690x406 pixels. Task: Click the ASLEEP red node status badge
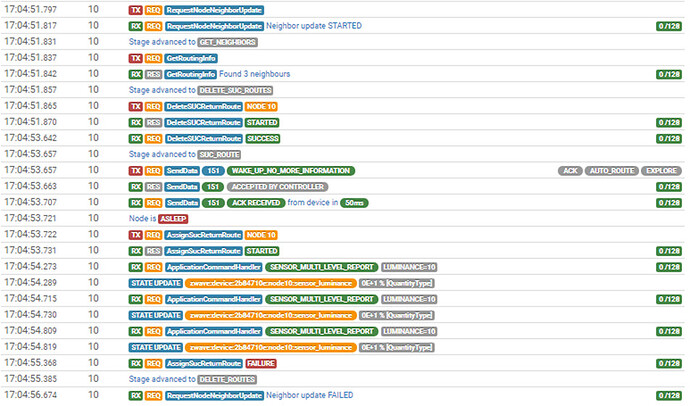(x=173, y=219)
